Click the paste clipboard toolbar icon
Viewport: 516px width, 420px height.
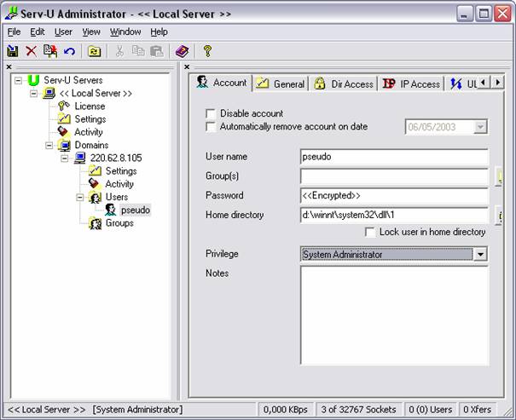click(x=157, y=51)
